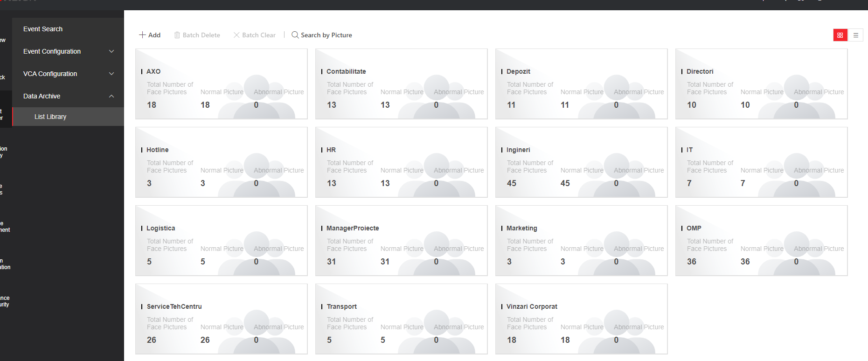
Task: Select the Transport library card
Action: pos(401,319)
